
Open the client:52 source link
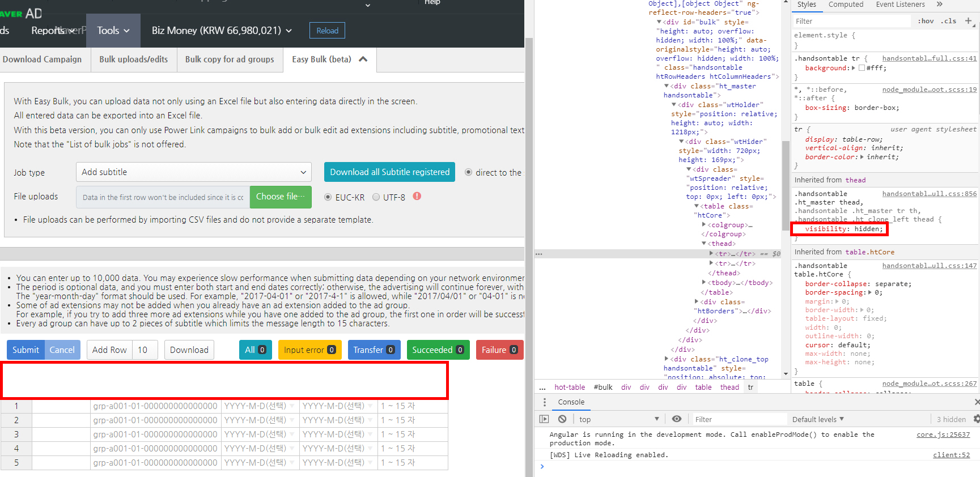coord(952,455)
